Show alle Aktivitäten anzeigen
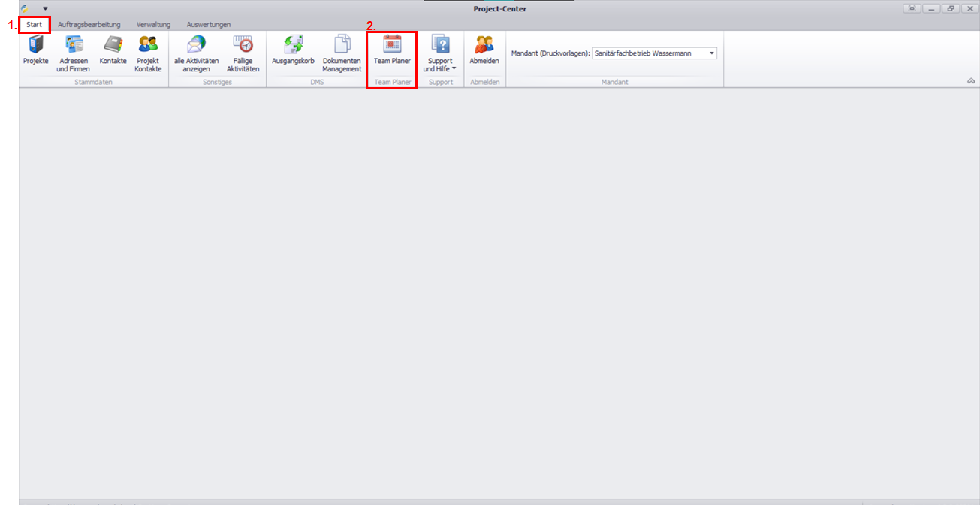This screenshot has height=505, width=980. pyautogui.click(x=196, y=53)
